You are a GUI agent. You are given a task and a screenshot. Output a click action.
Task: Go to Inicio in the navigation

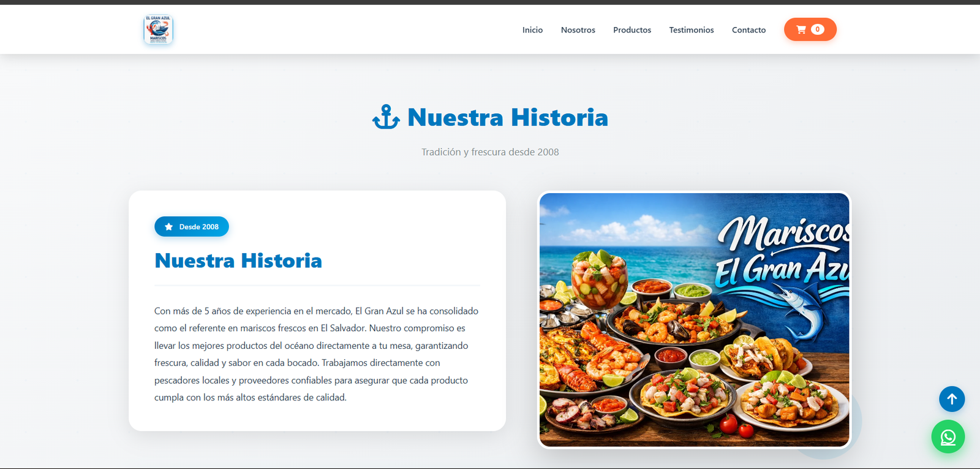pos(532,30)
